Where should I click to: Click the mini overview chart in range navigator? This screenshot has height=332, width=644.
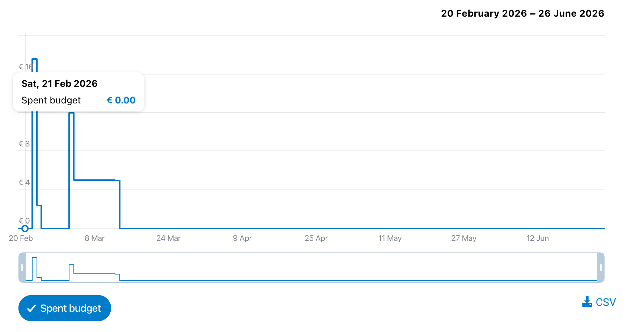pyautogui.click(x=312, y=268)
